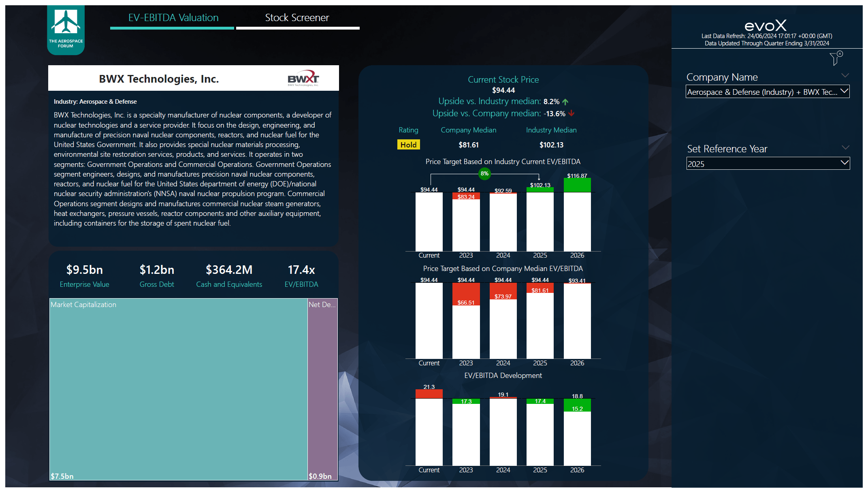868x493 pixels.
Task: Switch to EV-EBITDA Valuation tab
Action: point(172,18)
